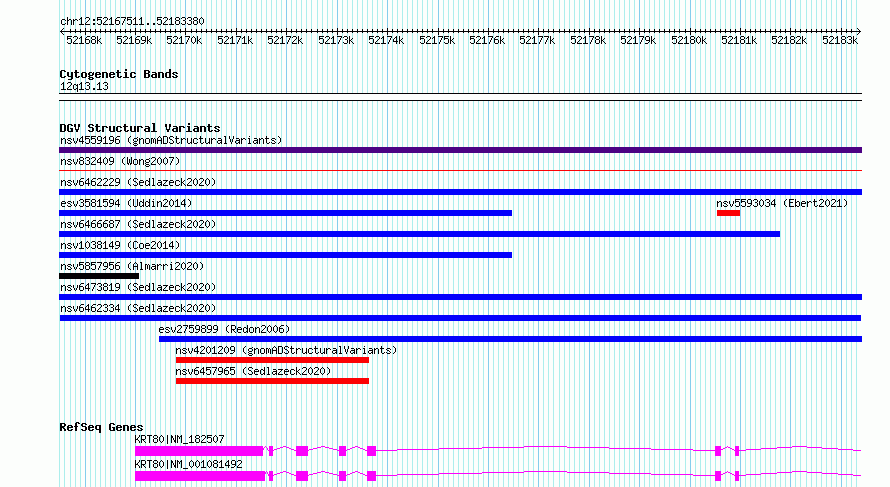Open the nsv832409 (Wong2007) variant label

[x=120, y=161]
